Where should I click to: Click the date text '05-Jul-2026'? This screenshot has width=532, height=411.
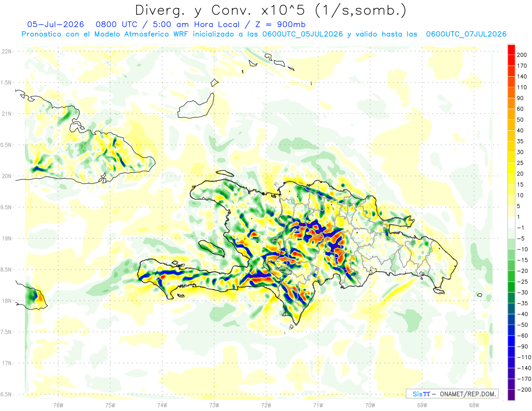pyautogui.click(x=55, y=24)
